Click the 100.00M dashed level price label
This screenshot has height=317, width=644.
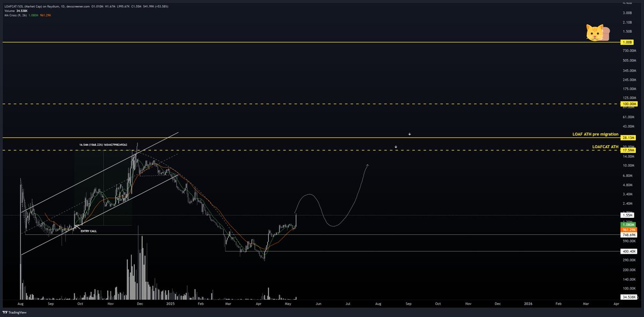[x=628, y=104]
